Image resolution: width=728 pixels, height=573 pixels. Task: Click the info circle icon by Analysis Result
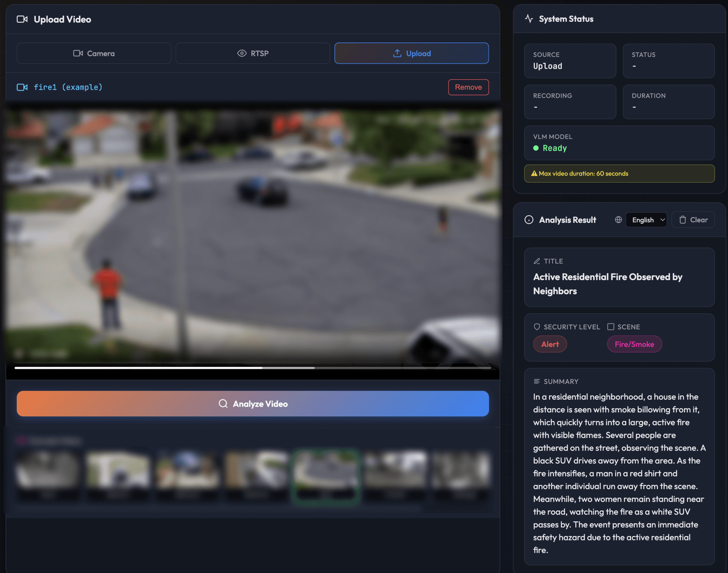tap(529, 220)
